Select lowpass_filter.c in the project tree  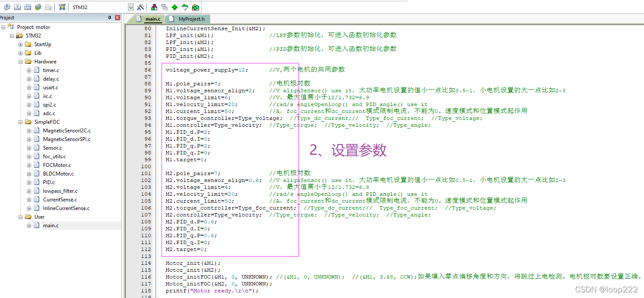coord(60,191)
